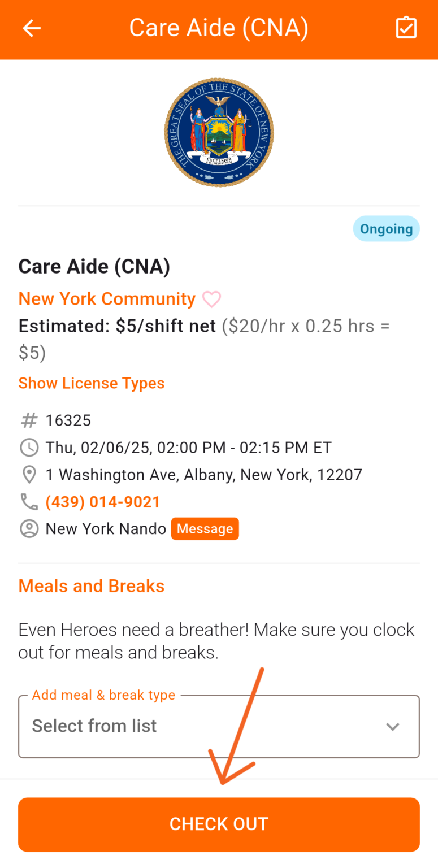This screenshot has width=438, height=868.
Task: Tap the address 1 Washington Ave, Albany
Action: 203,475
